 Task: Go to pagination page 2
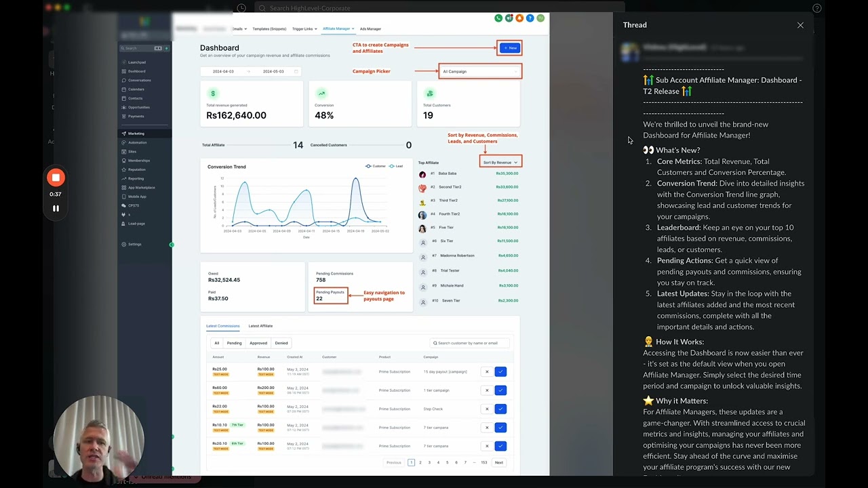(x=420, y=462)
